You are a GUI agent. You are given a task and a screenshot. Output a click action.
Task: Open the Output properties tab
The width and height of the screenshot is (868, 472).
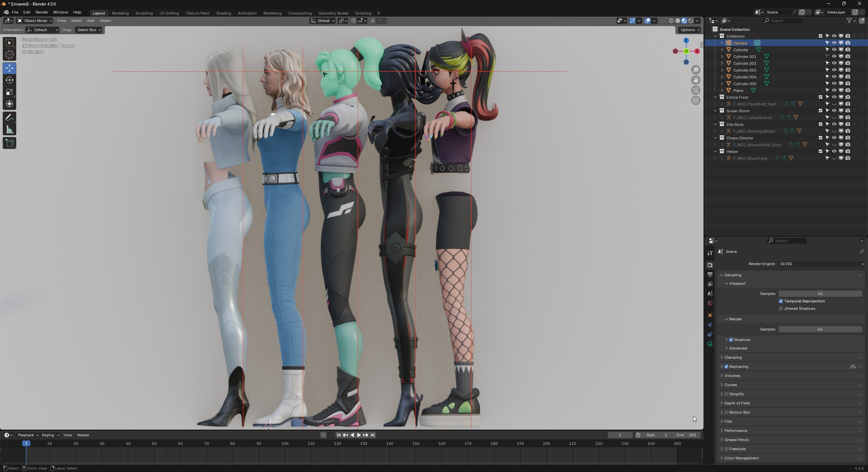(x=710, y=274)
